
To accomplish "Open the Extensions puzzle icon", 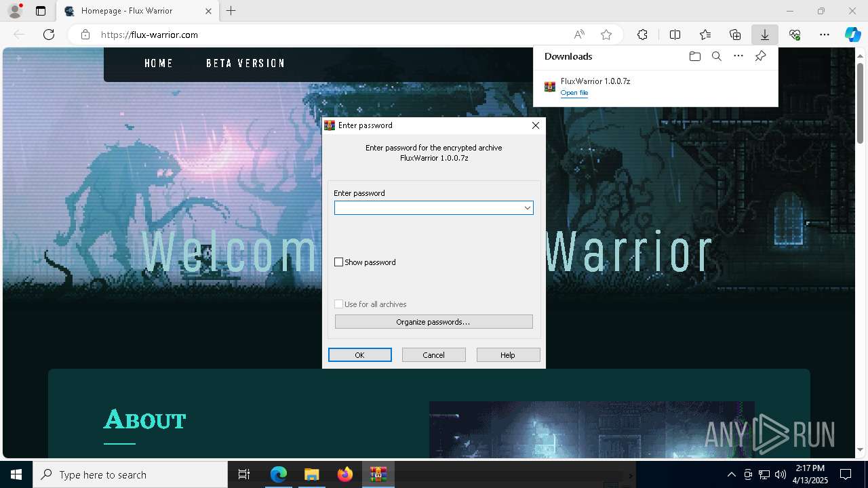I will click(642, 35).
